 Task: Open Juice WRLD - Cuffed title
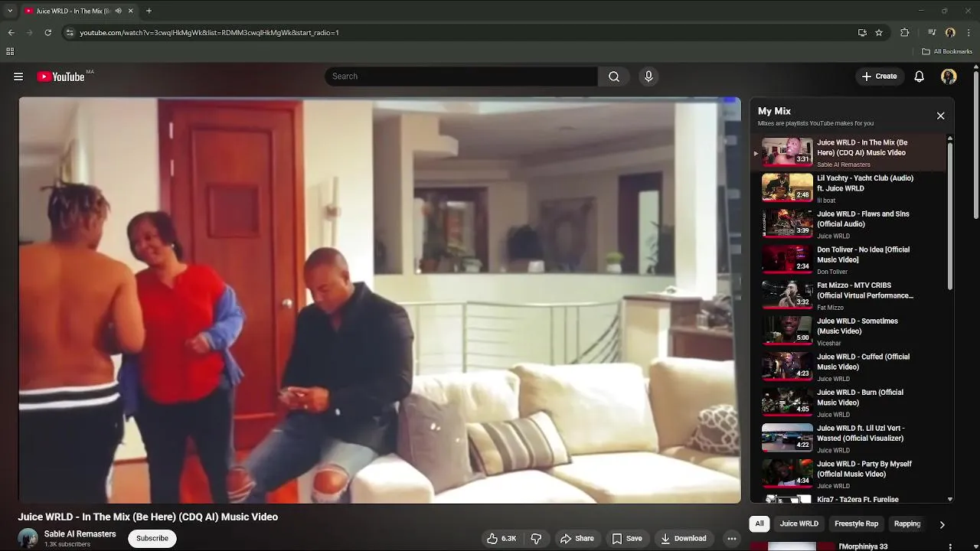[863, 362]
